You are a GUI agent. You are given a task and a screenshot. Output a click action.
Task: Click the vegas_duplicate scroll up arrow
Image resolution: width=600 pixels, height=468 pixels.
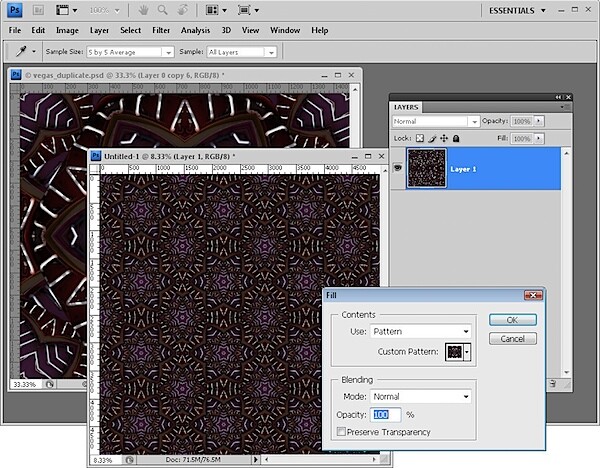coord(355,89)
